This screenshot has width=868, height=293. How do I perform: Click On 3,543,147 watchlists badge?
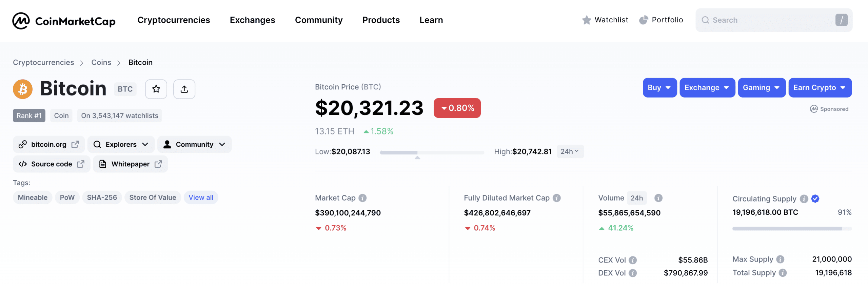click(x=120, y=116)
